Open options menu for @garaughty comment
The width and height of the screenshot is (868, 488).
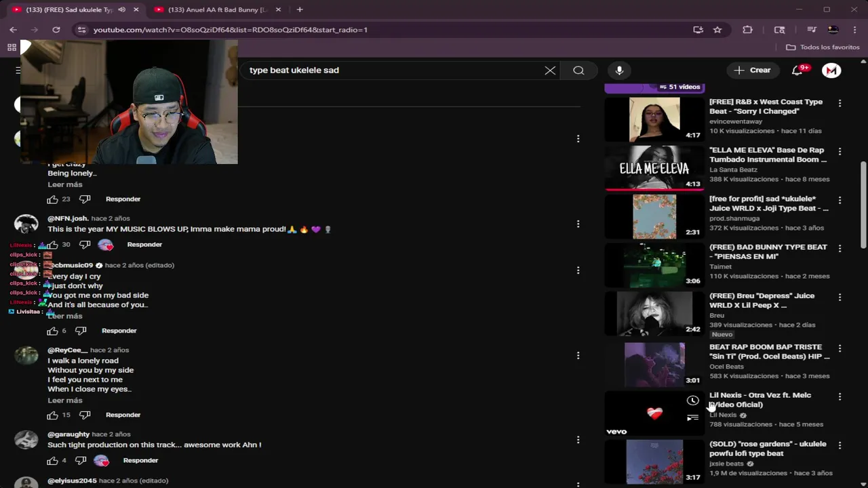578,439
